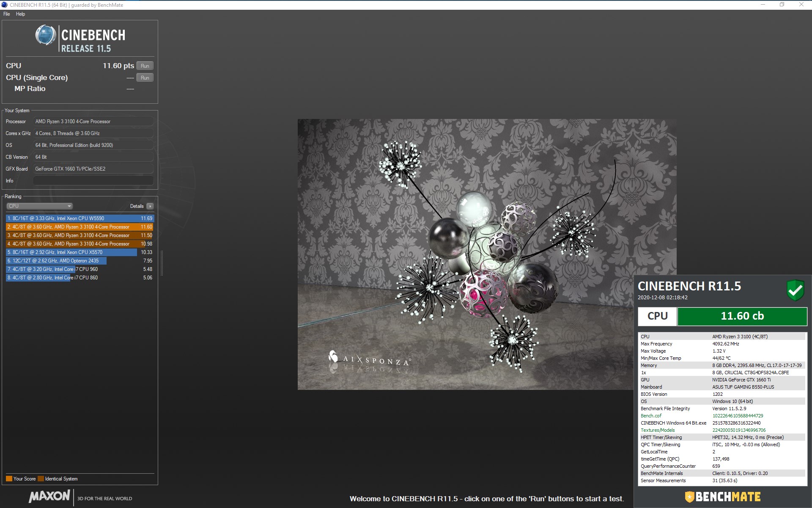Click the panel splitter grip beside ranking
Screen dimensions: 812x508
click(162, 262)
